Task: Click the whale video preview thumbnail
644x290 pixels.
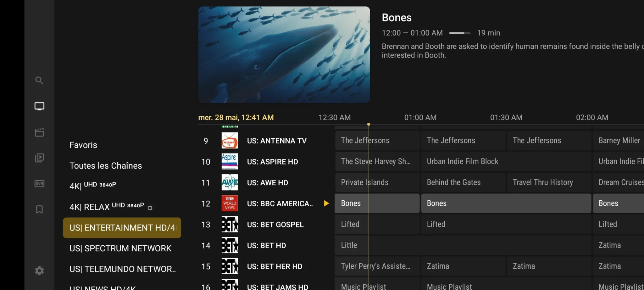Action: tap(284, 55)
